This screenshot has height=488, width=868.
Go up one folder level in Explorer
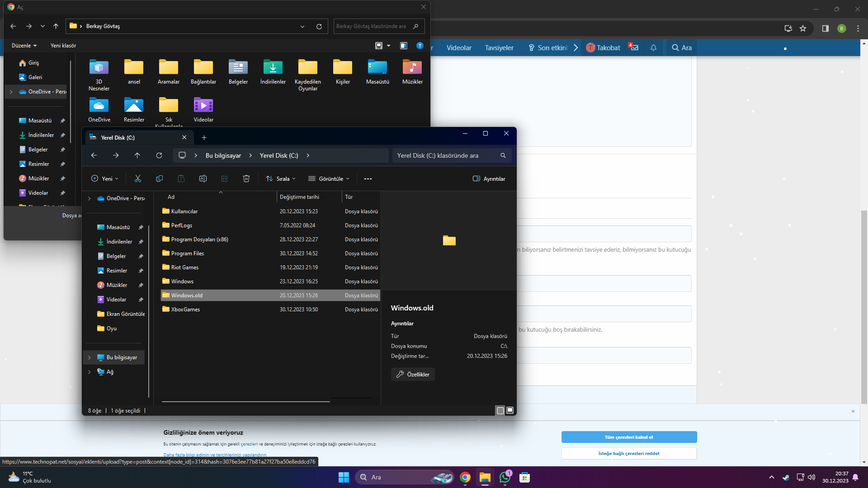(137, 155)
